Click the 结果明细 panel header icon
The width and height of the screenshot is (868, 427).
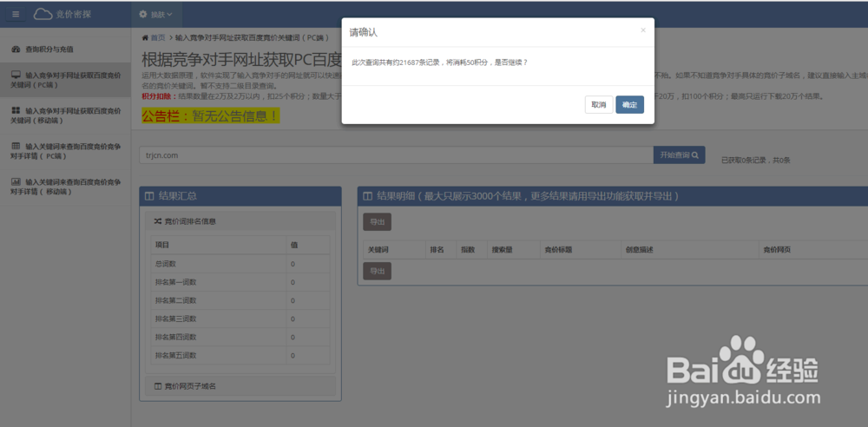click(x=367, y=195)
